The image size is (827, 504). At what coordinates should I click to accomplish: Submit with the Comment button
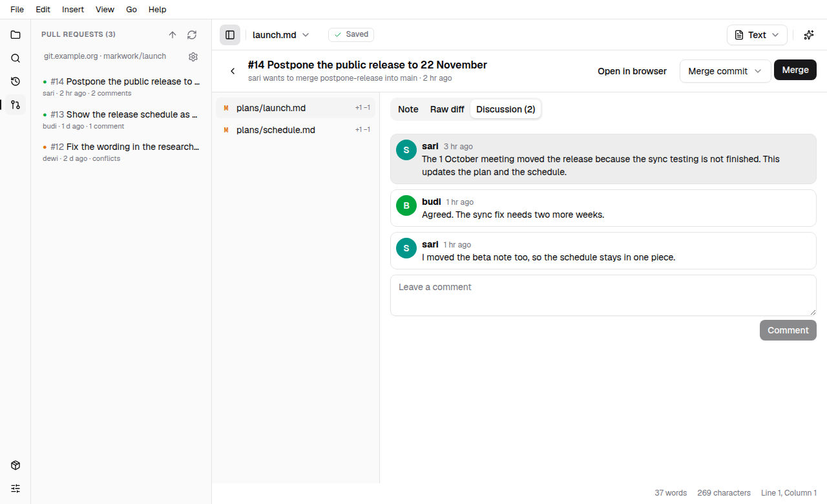788,330
